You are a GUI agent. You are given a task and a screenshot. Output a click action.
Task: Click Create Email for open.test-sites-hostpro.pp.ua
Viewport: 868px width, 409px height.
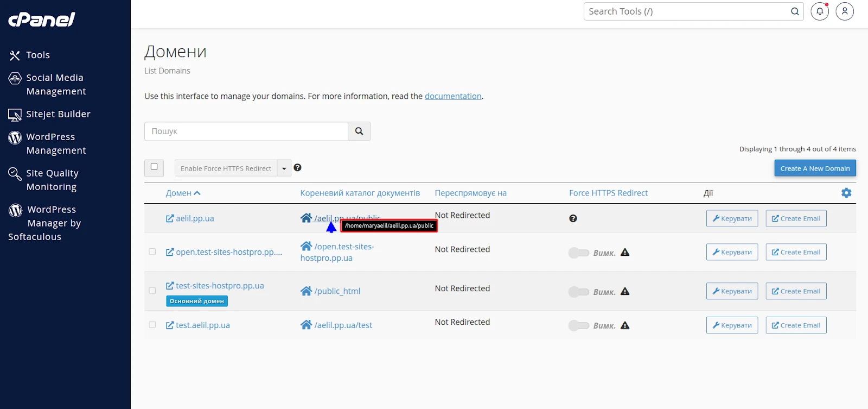(x=796, y=252)
